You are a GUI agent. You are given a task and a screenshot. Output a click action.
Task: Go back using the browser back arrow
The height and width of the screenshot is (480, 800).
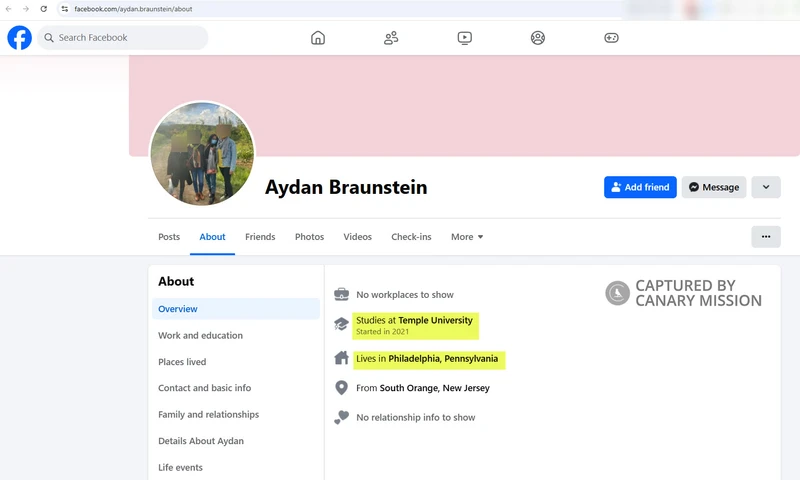[9, 9]
